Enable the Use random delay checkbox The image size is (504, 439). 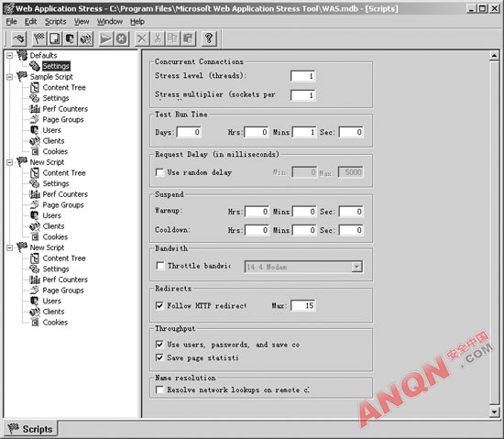click(x=159, y=172)
